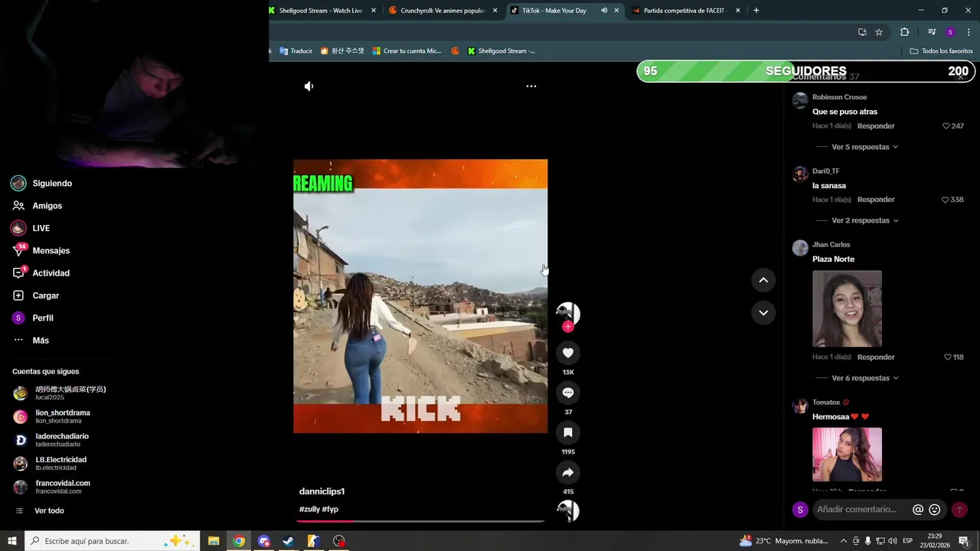Open LB.Electricidad account
The height and width of the screenshot is (551, 980).
click(50, 464)
